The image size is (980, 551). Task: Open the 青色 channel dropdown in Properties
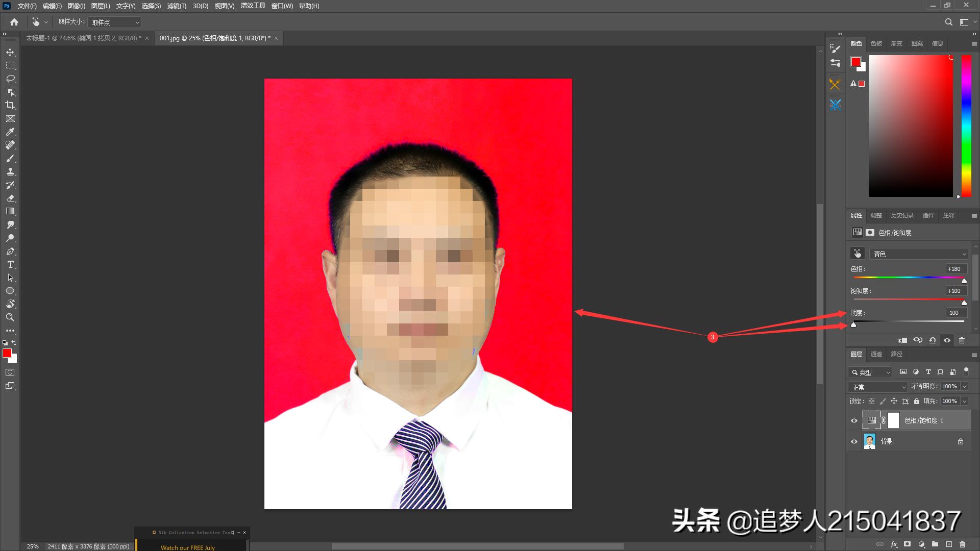(918, 254)
